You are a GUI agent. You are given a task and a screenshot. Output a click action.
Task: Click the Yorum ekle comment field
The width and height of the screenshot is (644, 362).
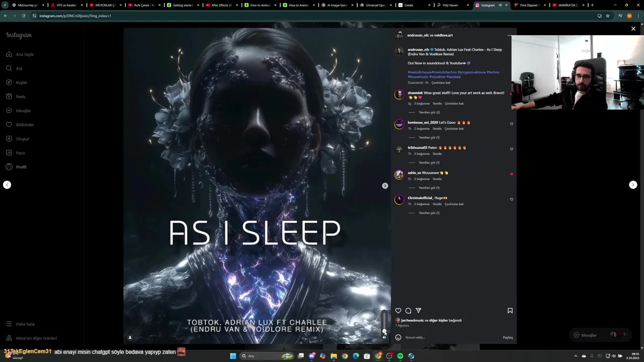pyautogui.click(x=453, y=337)
